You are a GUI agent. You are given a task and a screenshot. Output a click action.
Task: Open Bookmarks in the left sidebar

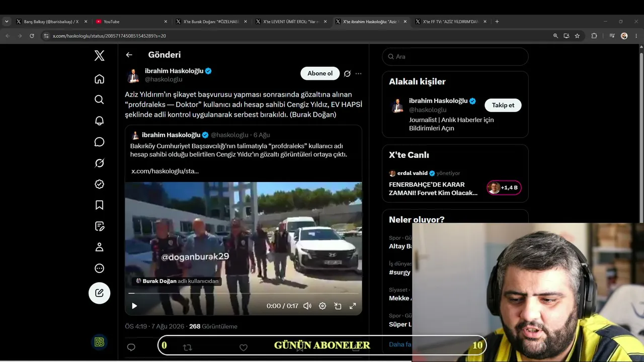[x=100, y=205]
